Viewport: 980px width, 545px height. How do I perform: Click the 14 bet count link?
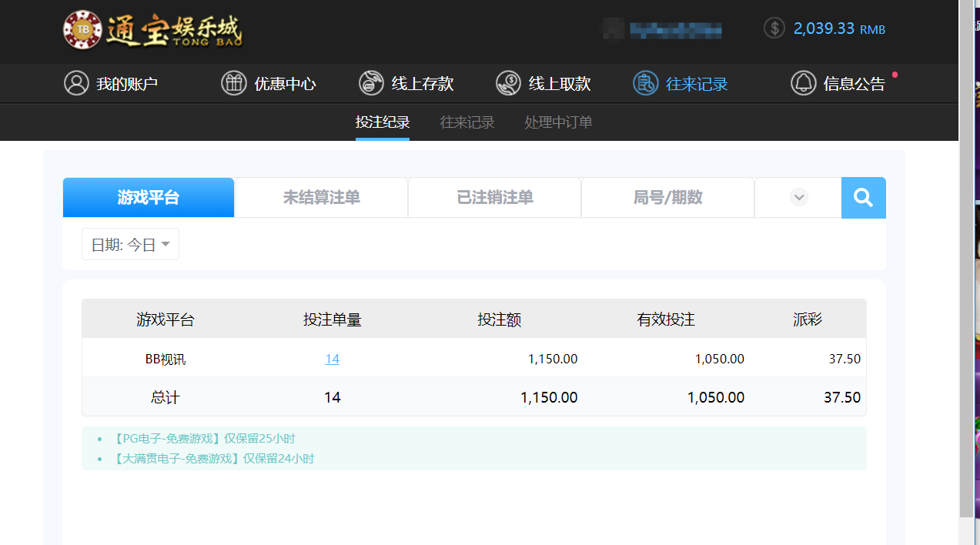332,359
